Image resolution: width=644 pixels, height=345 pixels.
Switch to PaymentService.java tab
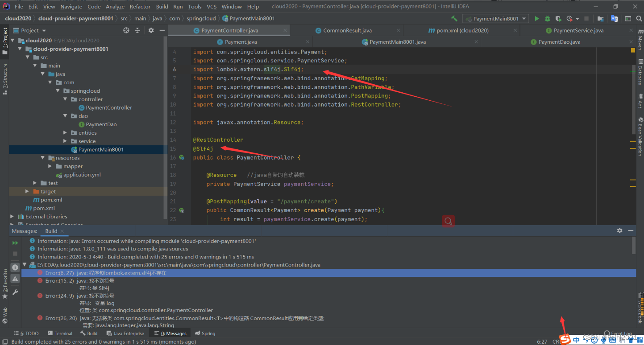(578, 30)
